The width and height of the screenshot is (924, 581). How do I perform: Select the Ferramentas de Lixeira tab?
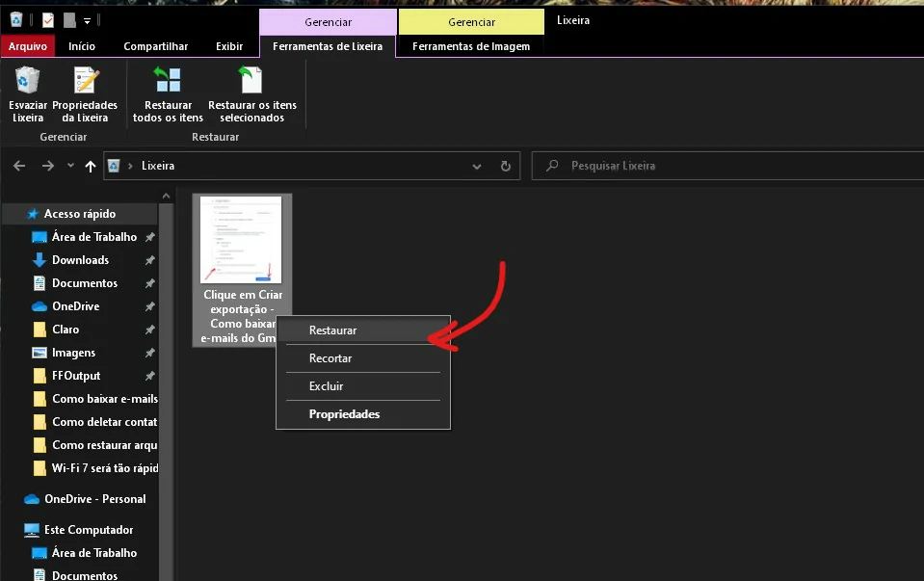click(x=328, y=46)
